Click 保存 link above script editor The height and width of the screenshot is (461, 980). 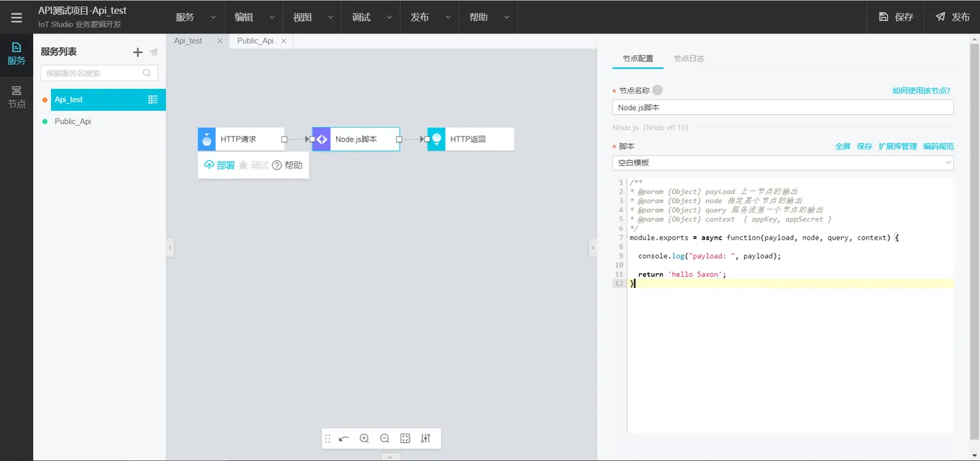tap(864, 146)
